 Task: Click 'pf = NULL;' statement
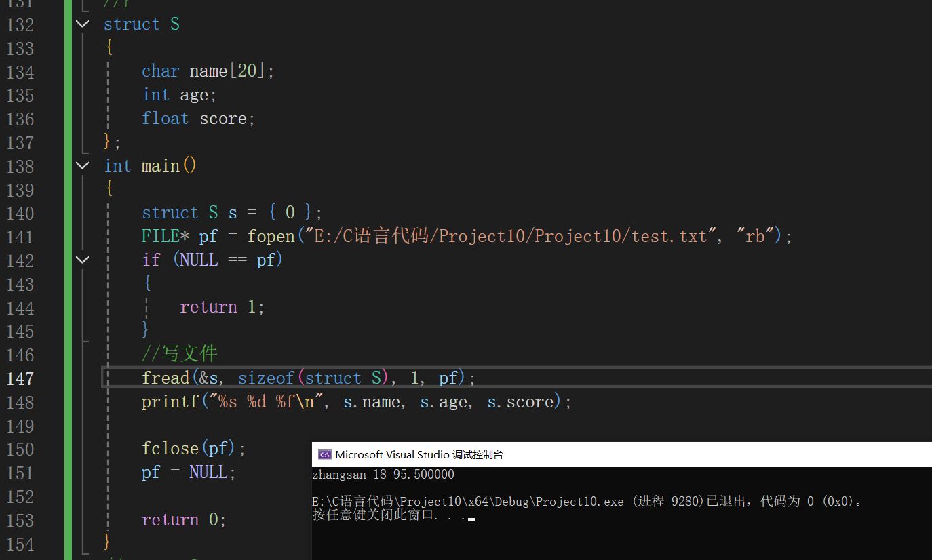189,473
